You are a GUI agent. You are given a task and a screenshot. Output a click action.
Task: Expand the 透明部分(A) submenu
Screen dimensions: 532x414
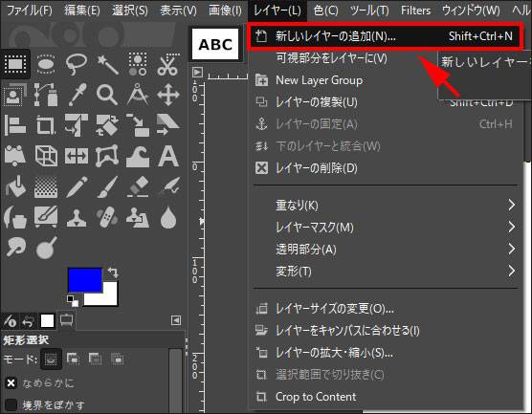386,250
